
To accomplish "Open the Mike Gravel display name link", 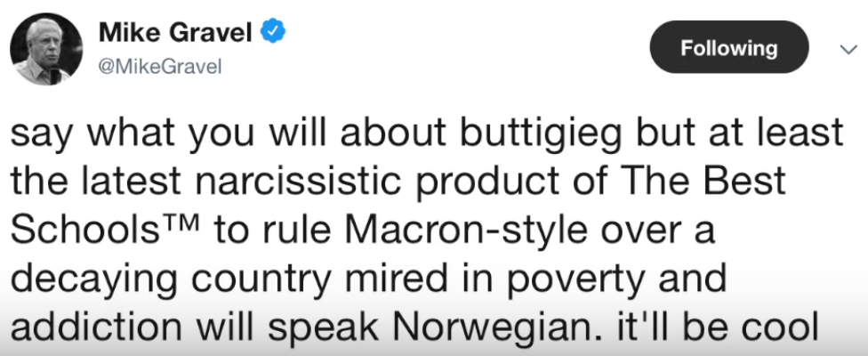I will [176, 34].
